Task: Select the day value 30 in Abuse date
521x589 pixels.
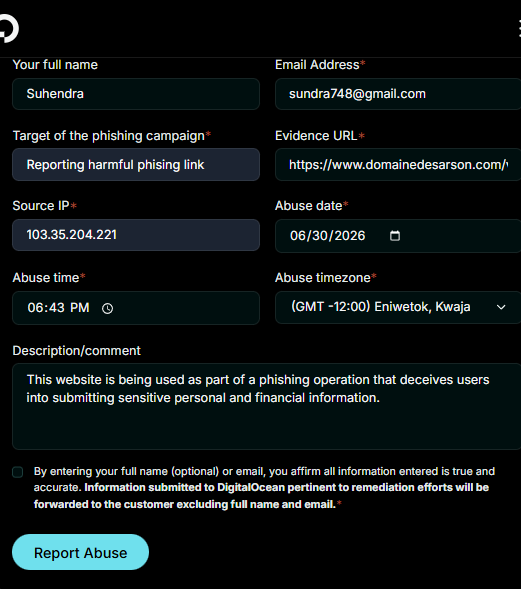Action: pos(320,236)
